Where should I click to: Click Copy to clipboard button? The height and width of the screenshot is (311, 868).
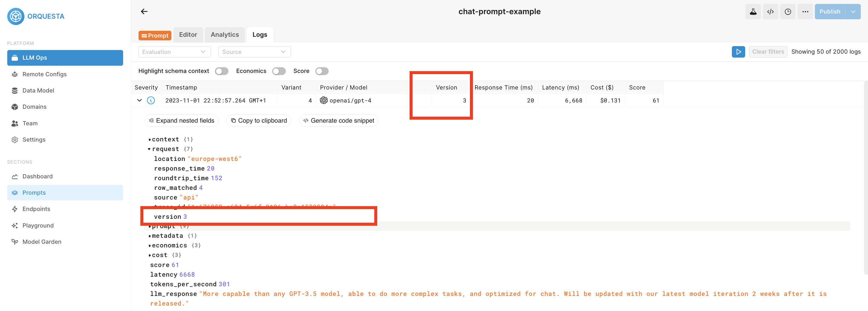coord(259,121)
